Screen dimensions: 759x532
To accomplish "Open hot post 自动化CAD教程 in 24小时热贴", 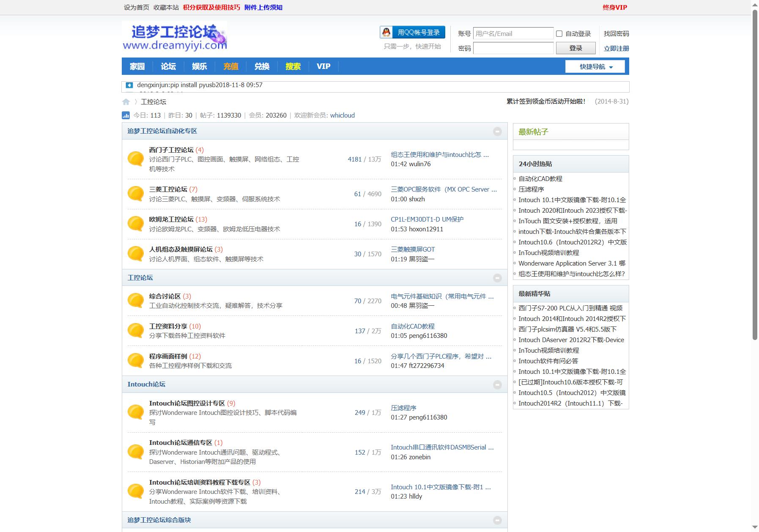I will pos(540,178).
